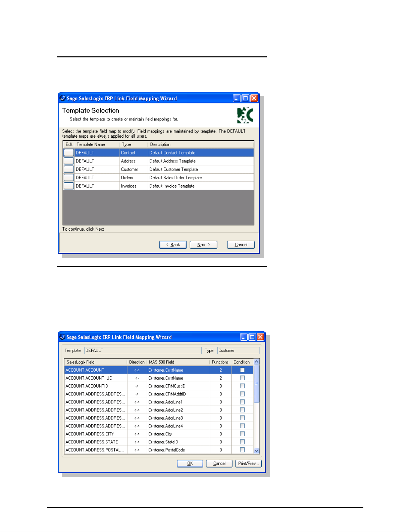Screen dimensions: 411x532
Task: Select the ACCOUNT.ACCOUNT field cell
Action: coord(96,370)
